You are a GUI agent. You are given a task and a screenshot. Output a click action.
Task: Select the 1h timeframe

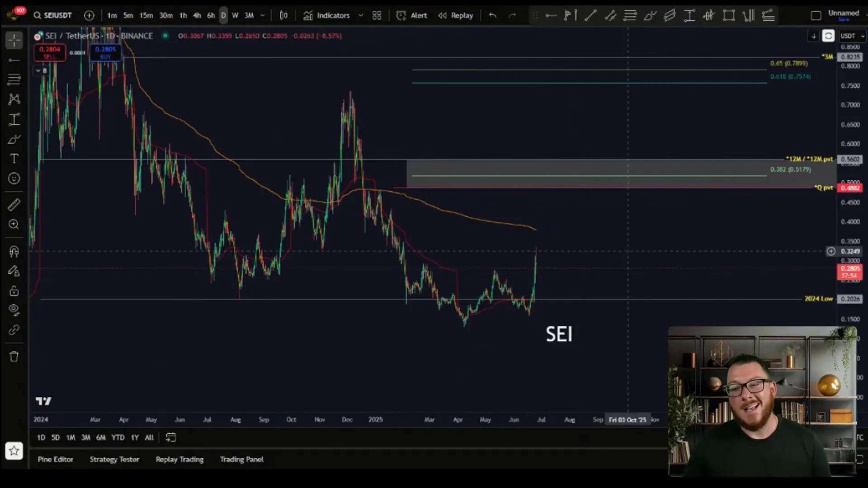pos(183,15)
